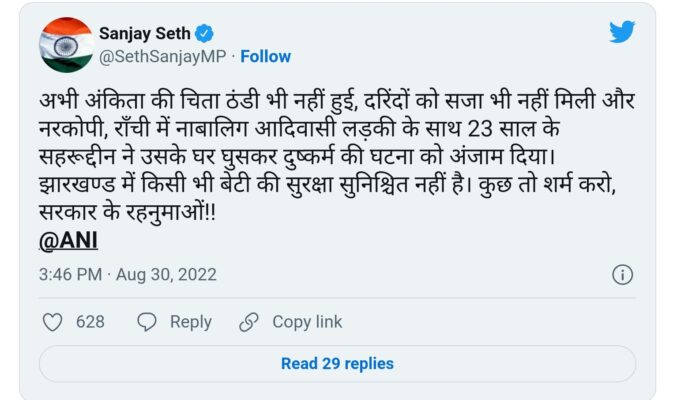The image size is (673, 400).
Task: Open Sanjay Seth's flag profile picture
Action: (66, 44)
